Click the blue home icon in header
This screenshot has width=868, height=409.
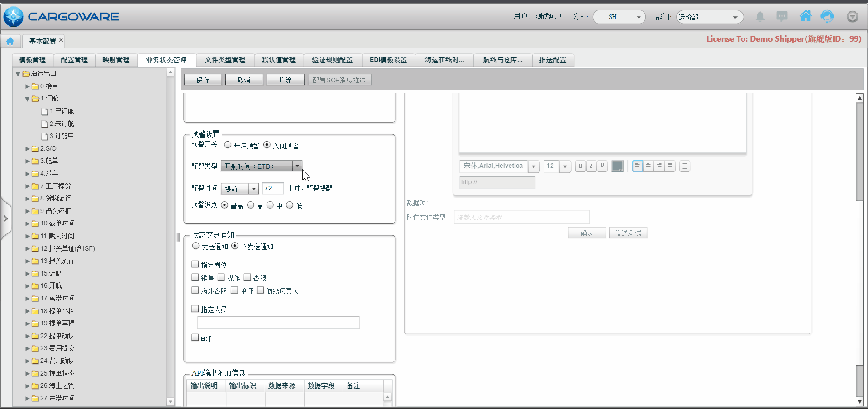click(806, 17)
